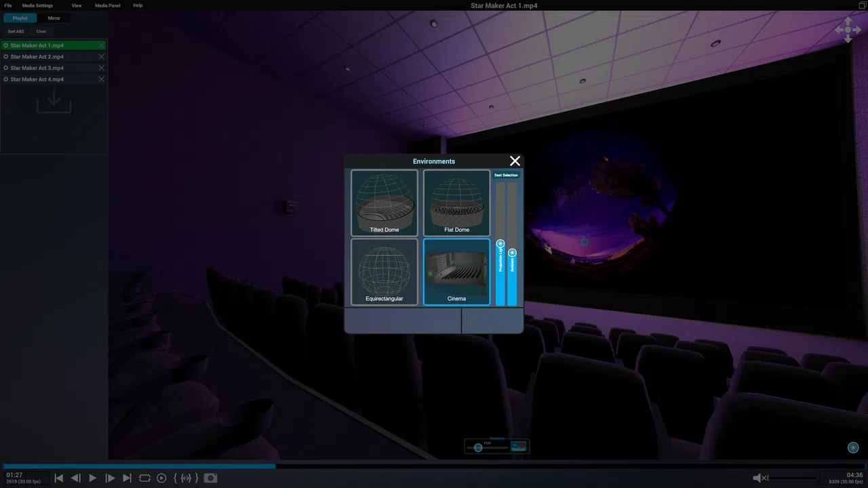Step back one frame
Viewport: 868px width, 488px height.
(76, 478)
